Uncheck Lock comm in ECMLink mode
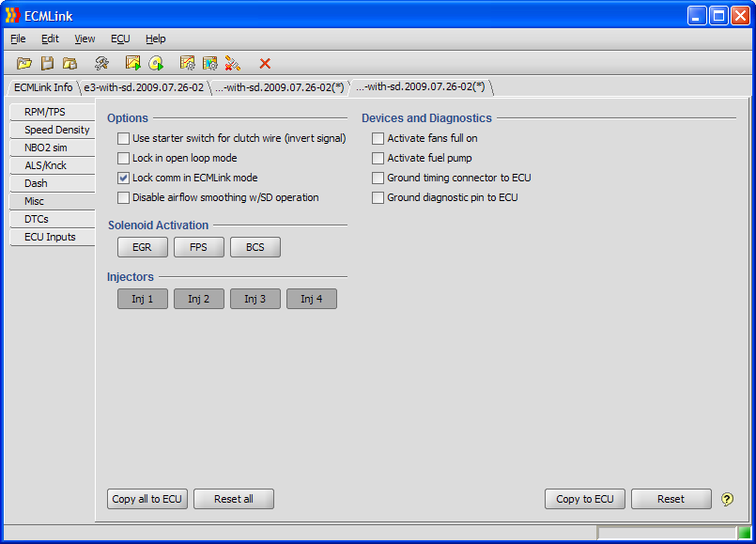This screenshot has height=544, width=756. pyautogui.click(x=124, y=178)
